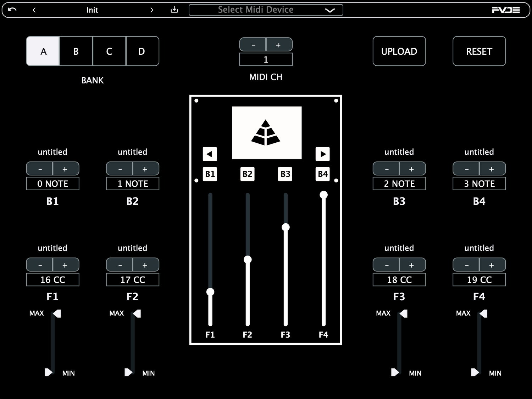Open the Select Midi Device dropdown
The height and width of the screenshot is (399, 532).
(x=266, y=10)
